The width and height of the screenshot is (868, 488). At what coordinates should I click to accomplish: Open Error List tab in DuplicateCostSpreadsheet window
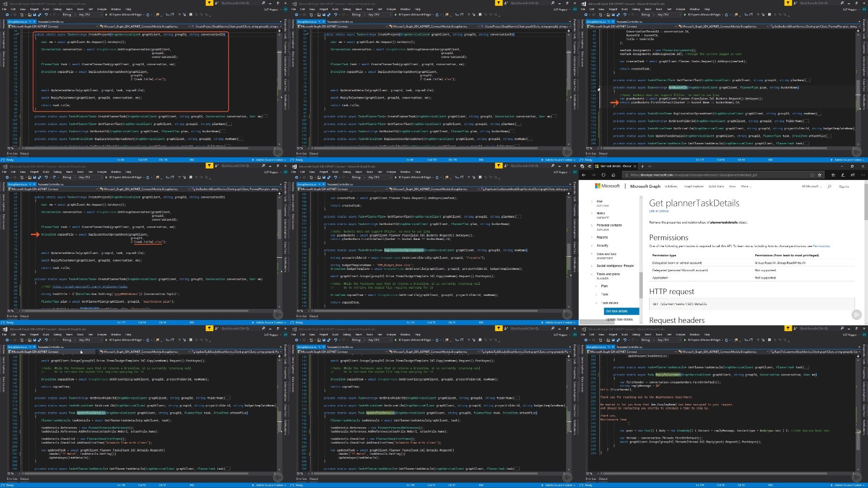[x=301, y=316]
